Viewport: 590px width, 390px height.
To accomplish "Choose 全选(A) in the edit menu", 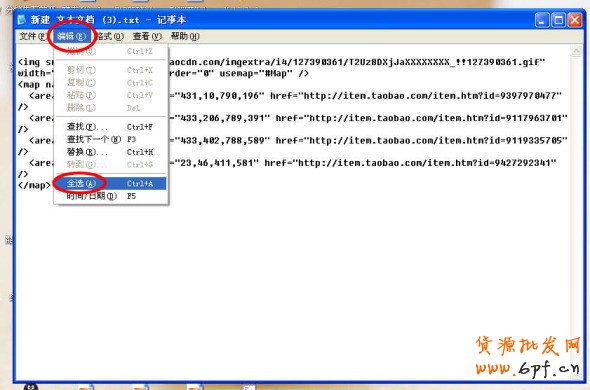I will [110, 183].
